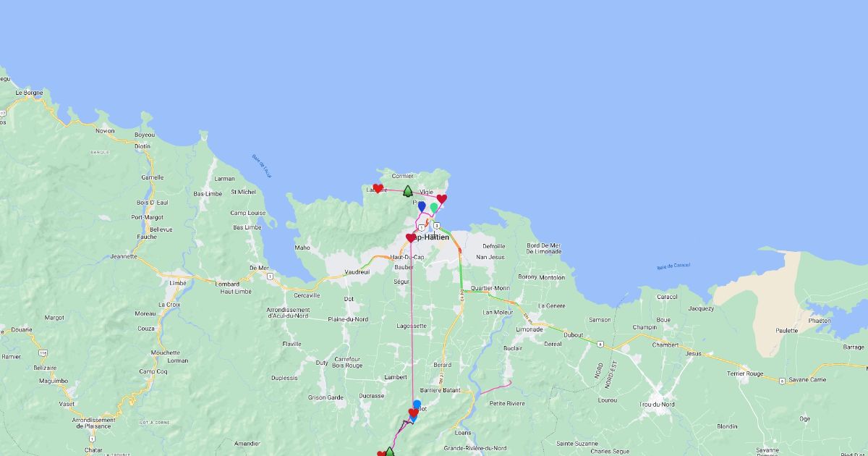Click the Route 6 shield east of Dubout
868x456 pixels.
pyautogui.click(x=601, y=342)
